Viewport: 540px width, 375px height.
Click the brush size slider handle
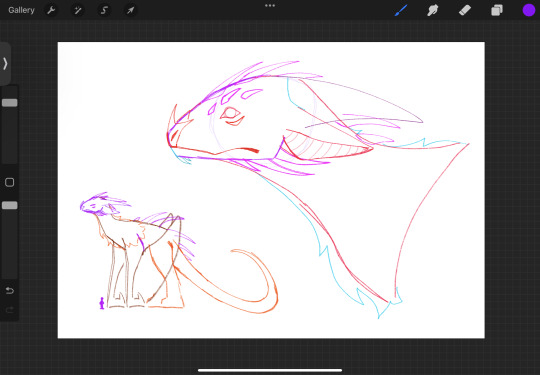pos(10,103)
